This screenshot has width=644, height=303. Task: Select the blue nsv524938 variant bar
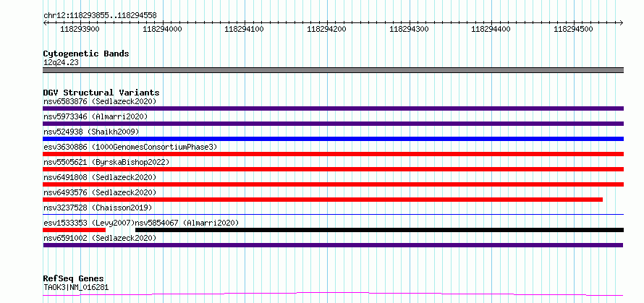[333, 139]
